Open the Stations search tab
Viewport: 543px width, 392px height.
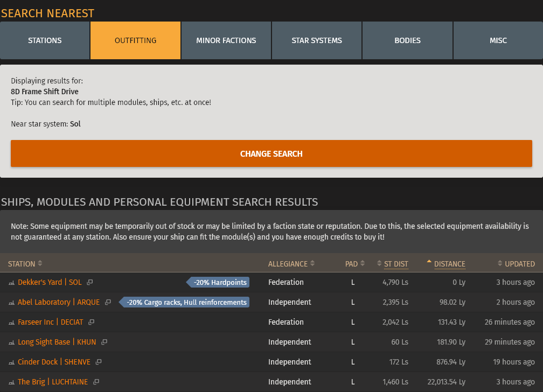coord(45,40)
